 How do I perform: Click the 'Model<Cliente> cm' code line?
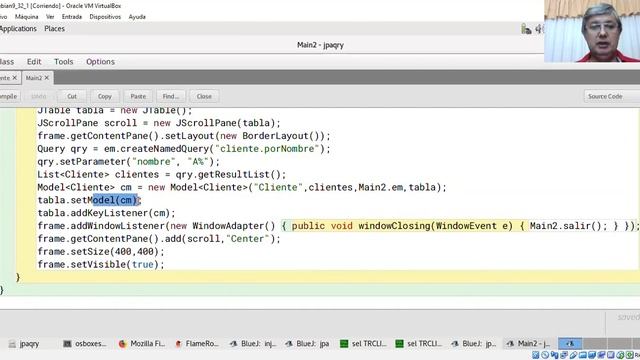point(242,187)
